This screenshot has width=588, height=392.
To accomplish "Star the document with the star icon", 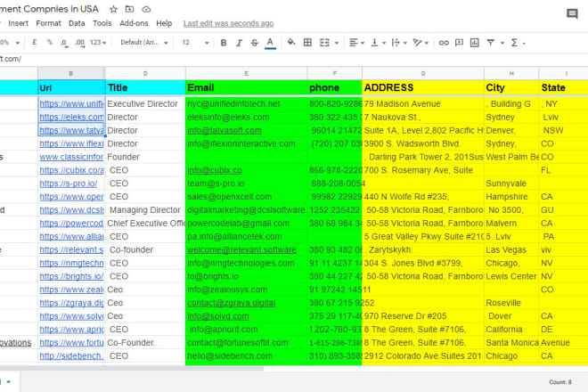I will [x=113, y=9].
